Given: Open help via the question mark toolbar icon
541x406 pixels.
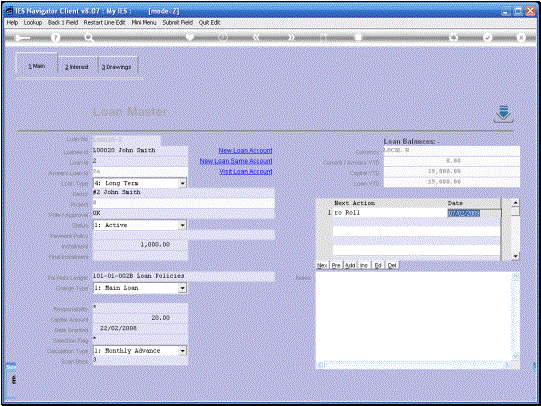Looking at the screenshot, I should 55,38.
